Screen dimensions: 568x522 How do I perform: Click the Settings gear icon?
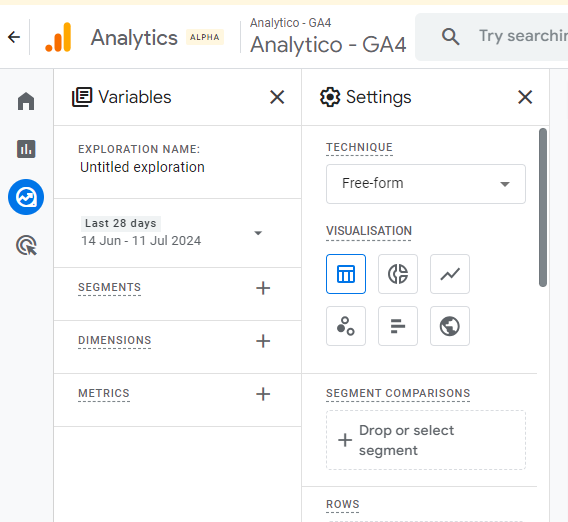330,97
